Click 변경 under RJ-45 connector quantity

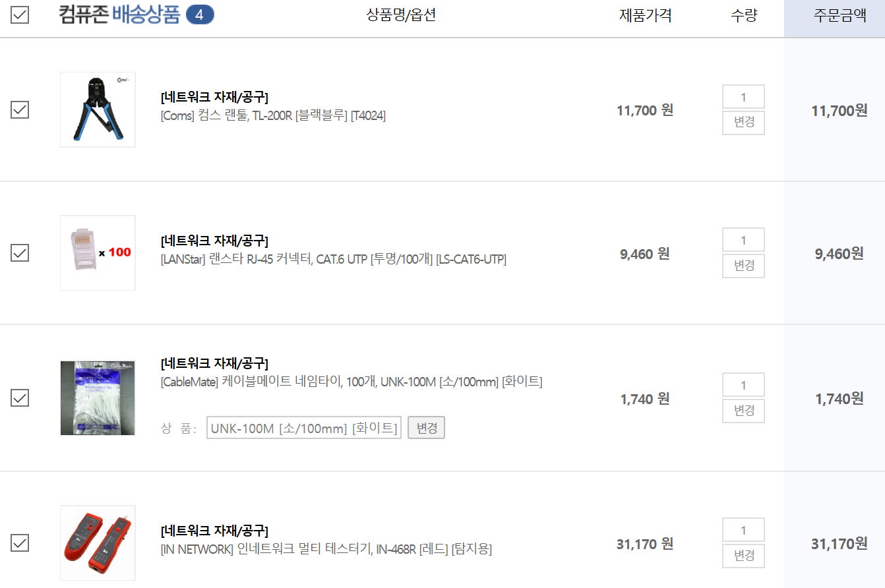click(743, 266)
